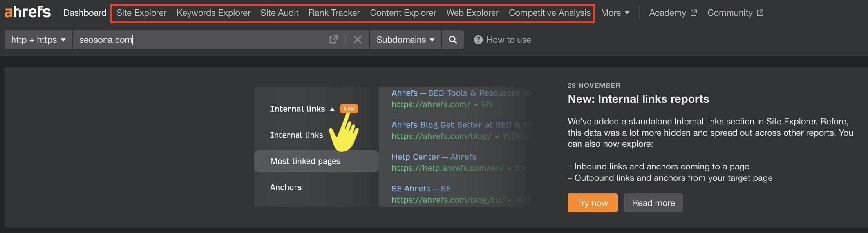Click the orange New badge
This screenshot has height=233, width=868.
coord(349,109)
